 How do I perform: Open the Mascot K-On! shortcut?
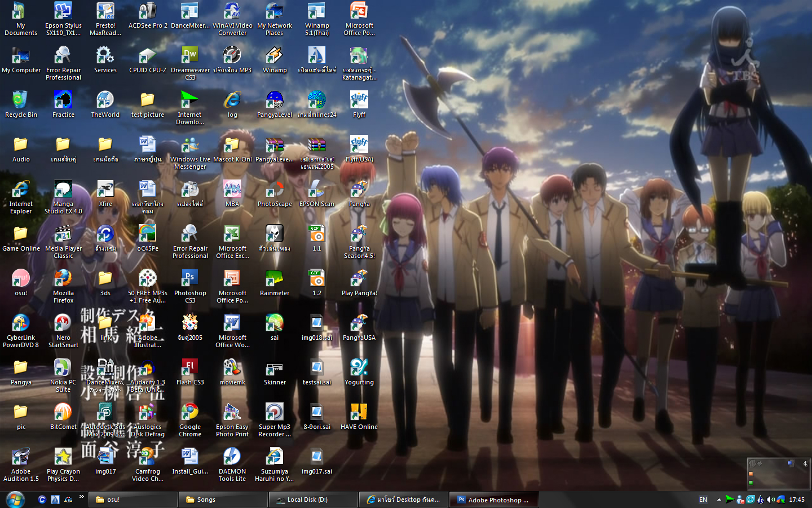(232, 149)
